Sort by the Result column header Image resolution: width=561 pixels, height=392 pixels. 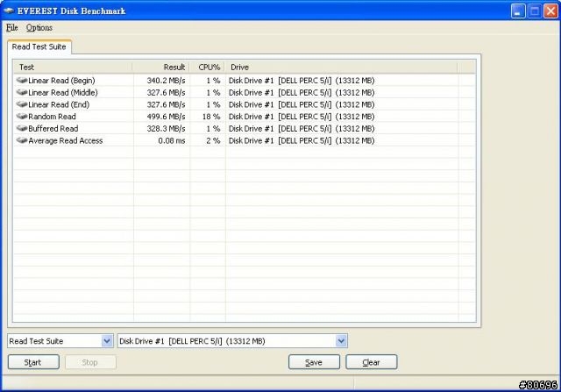click(x=161, y=67)
